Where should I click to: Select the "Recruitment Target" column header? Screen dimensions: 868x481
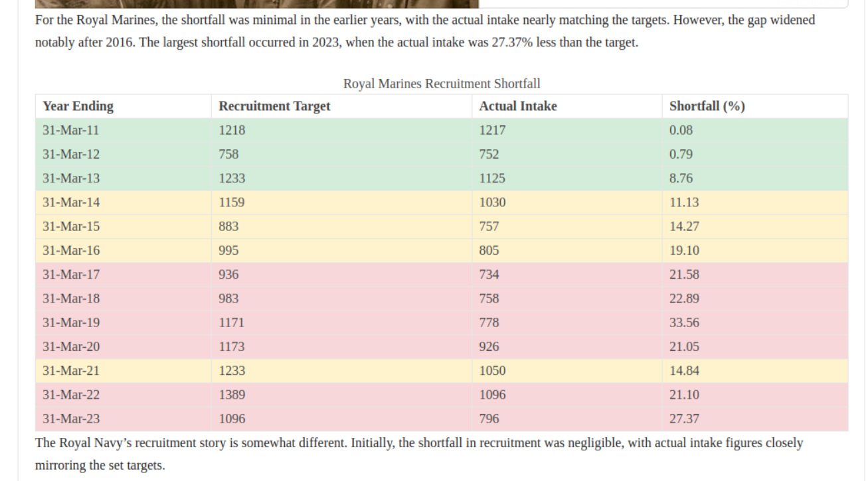342,106
